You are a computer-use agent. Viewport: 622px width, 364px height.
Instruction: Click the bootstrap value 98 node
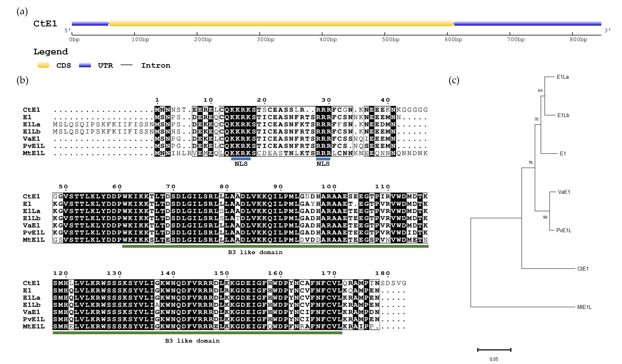545,217
